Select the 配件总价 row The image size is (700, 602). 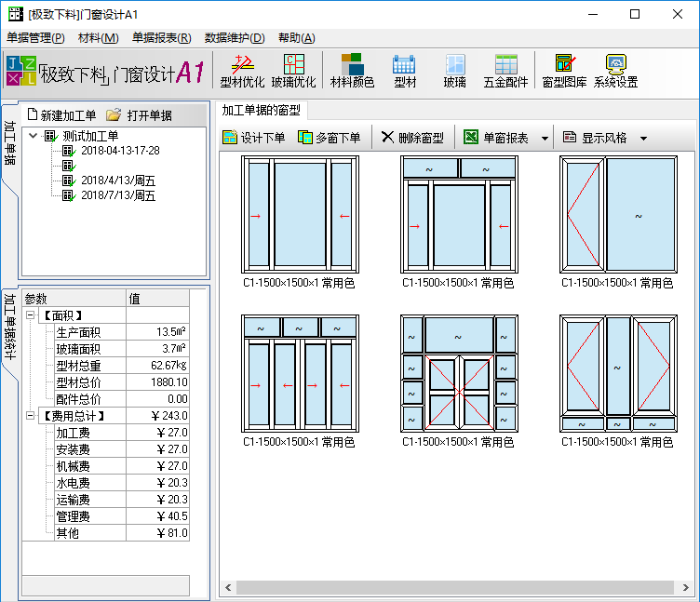(x=121, y=398)
